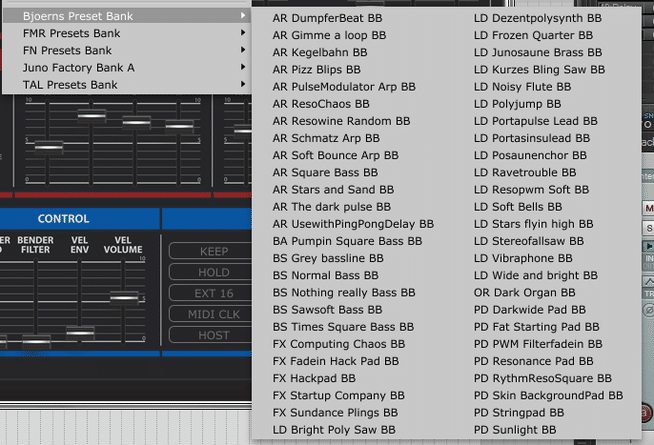Image resolution: width=654 pixels, height=445 pixels.
Task: Choose OR Dark Organ BB
Action: 524,292
